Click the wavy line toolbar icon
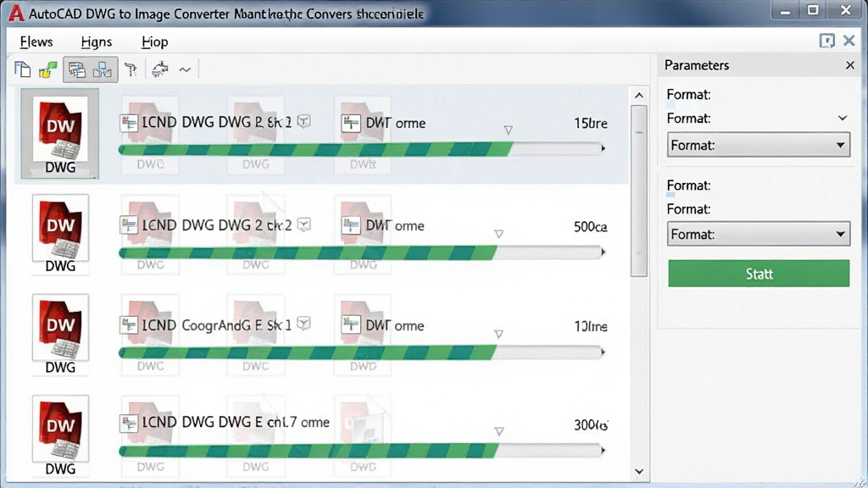The width and height of the screenshot is (868, 488). (185, 69)
